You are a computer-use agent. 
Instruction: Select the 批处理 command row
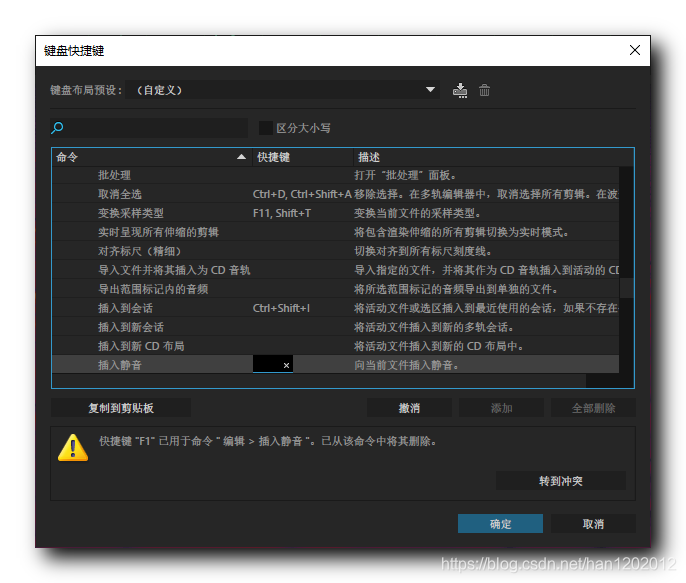tap(335, 175)
